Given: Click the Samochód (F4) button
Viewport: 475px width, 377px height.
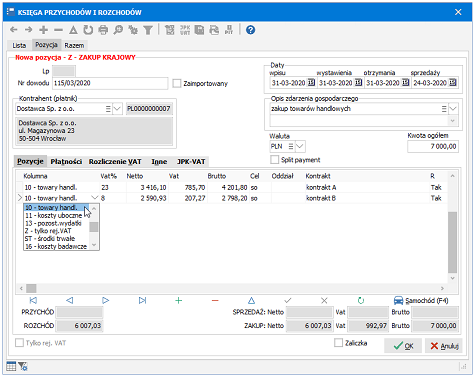Looking at the screenshot, I should [x=421, y=300].
